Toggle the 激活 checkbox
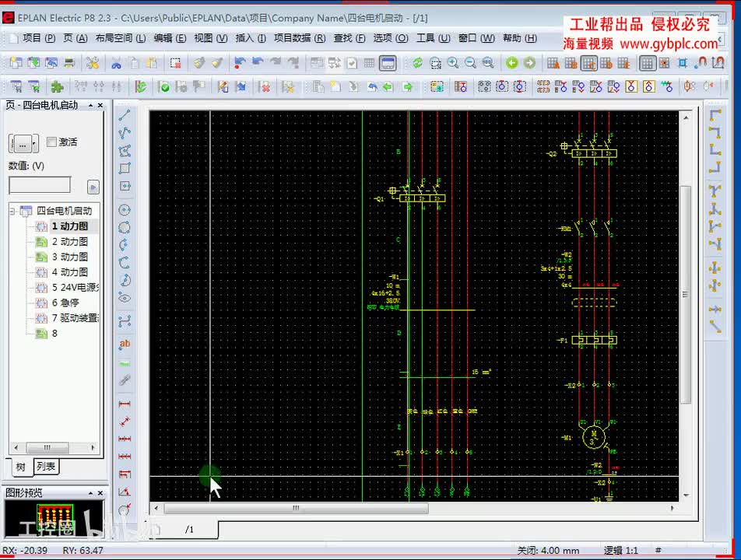The height and width of the screenshot is (560, 741). click(x=52, y=142)
